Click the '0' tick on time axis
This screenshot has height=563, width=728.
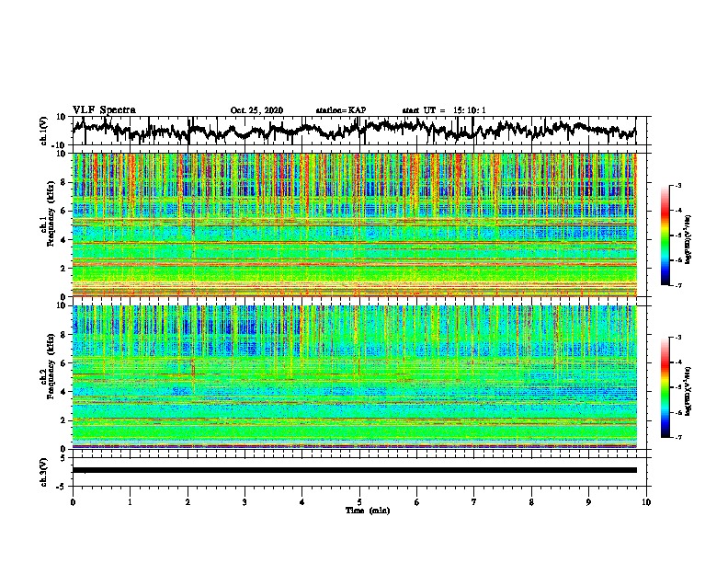click(73, 502)
